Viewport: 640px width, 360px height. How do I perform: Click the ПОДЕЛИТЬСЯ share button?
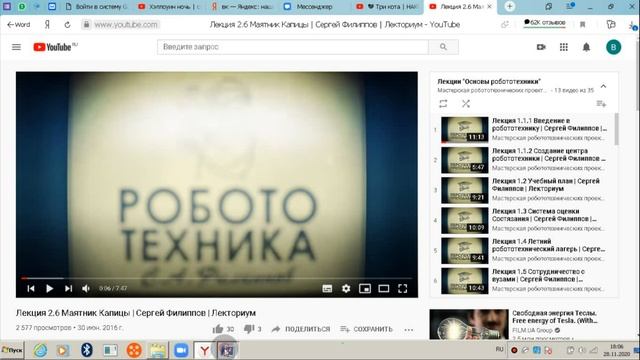point(301,329)
